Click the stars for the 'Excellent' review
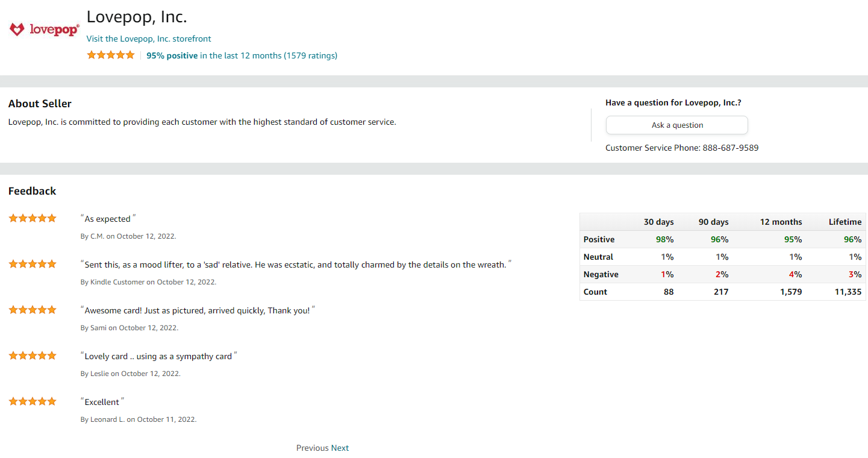868x458 pixels. point(33,401)
